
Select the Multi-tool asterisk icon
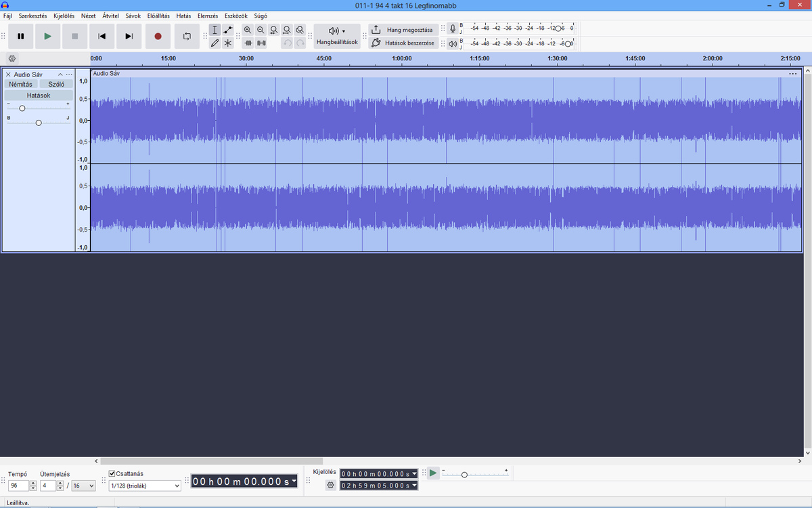pyautogui.click(x=228, y=43)
